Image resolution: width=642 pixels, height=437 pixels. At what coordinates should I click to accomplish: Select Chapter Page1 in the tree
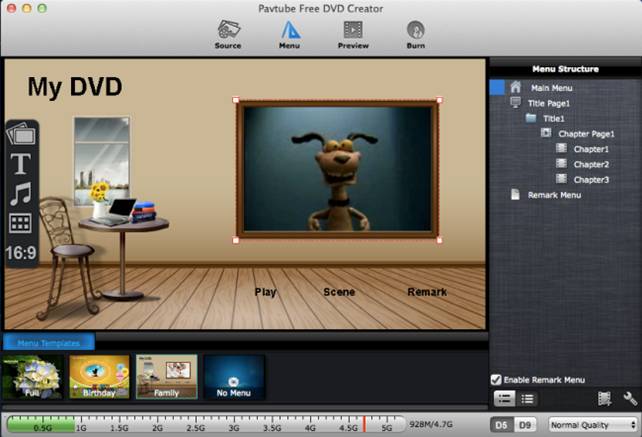pos(586,134)
